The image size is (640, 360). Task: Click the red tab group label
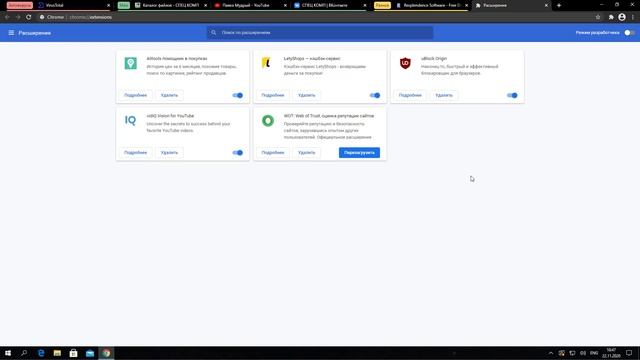(x=20, y=5)
